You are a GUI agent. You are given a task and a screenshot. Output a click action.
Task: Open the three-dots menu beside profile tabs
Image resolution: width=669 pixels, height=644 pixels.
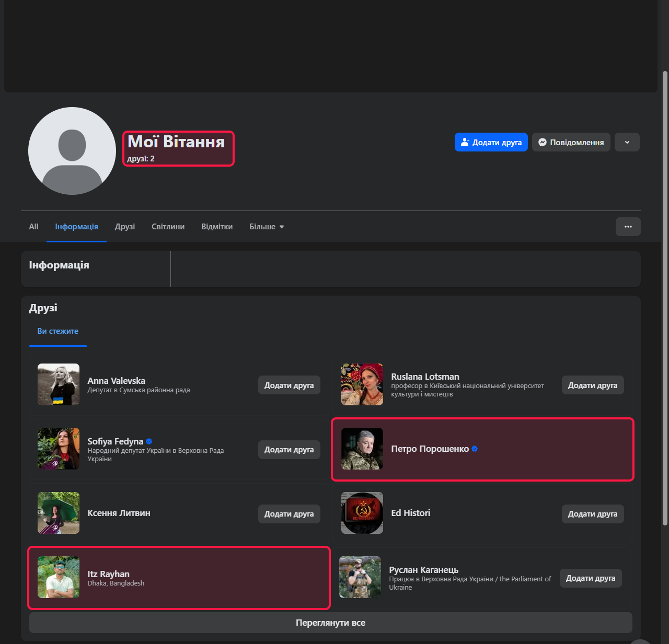tap(628, 227)
